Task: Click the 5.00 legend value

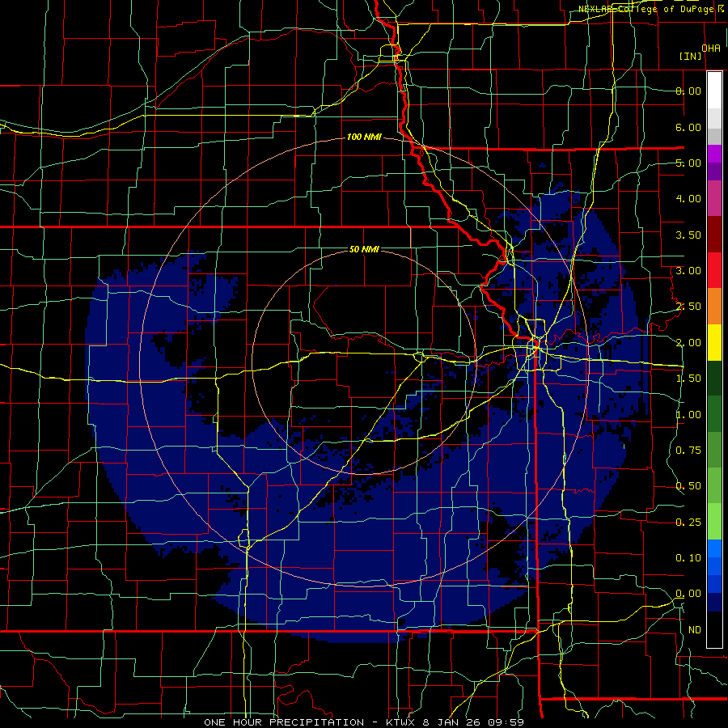Action: point(688,163)
